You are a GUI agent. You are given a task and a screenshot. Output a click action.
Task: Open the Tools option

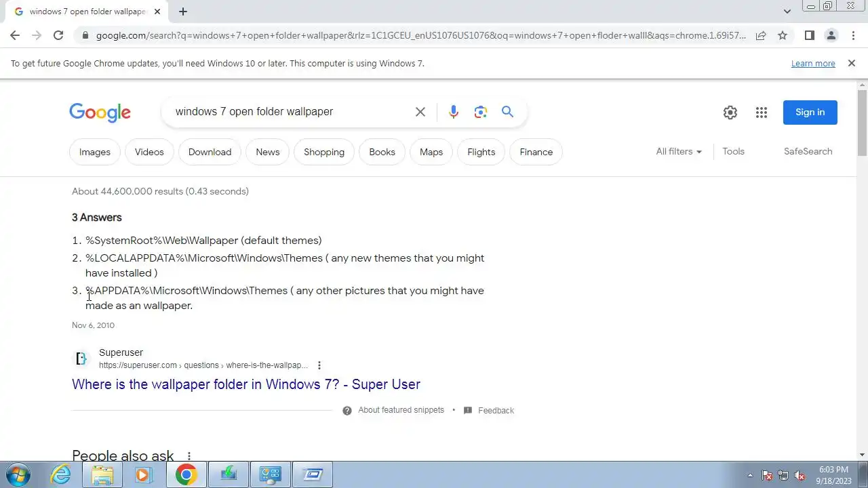click(x=733, y=152)
